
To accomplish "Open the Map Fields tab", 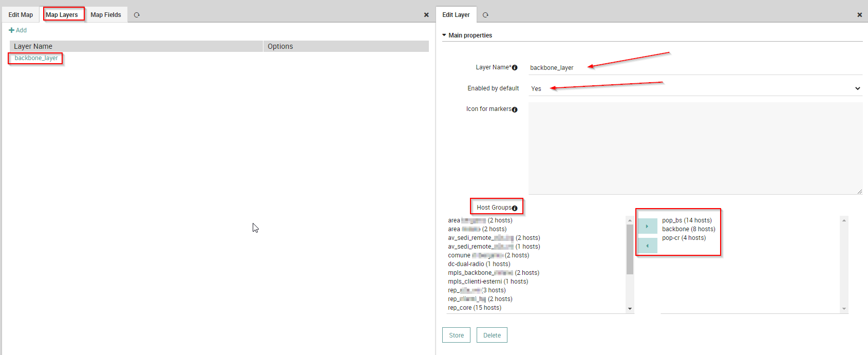I will click(x=106, y=15).
